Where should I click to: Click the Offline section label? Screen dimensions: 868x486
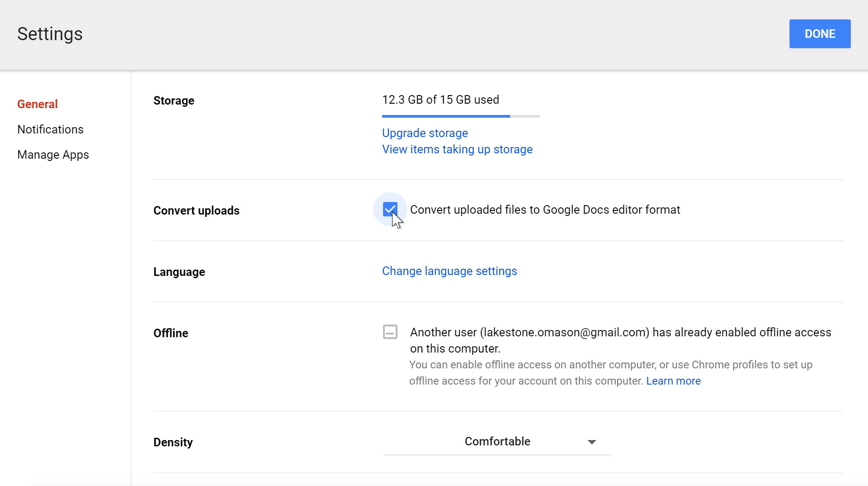tap(171, 333)
